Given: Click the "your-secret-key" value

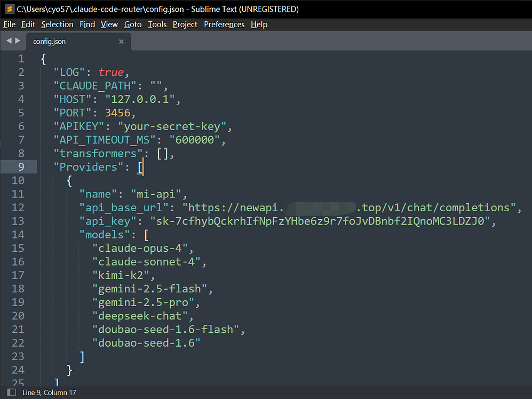Looking at the screenshot, I should click(x=172, y=126).
